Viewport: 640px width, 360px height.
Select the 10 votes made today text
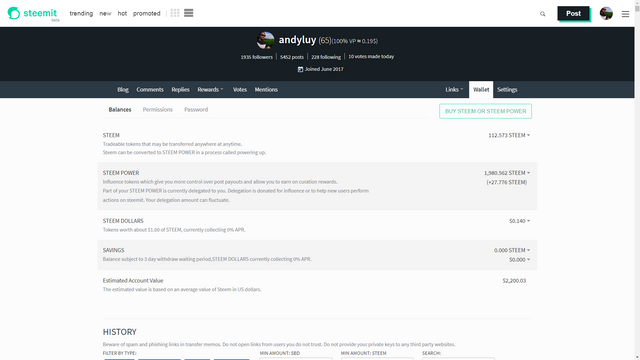coord(371,56)
